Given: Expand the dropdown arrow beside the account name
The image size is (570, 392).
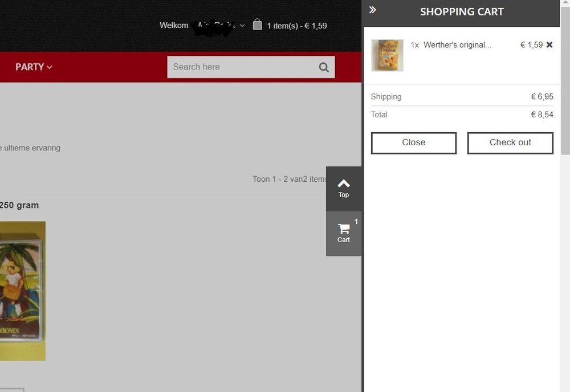Looking at the screenshot, I should pyautogui.click(x=242, y=26).
